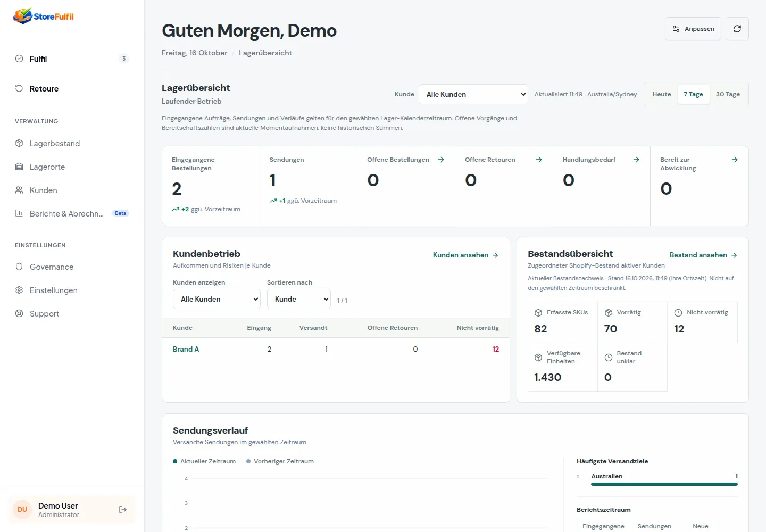This screenshot has width=766, height=532.
Task: Open the Brand A customer link
Action: [186, 349]
